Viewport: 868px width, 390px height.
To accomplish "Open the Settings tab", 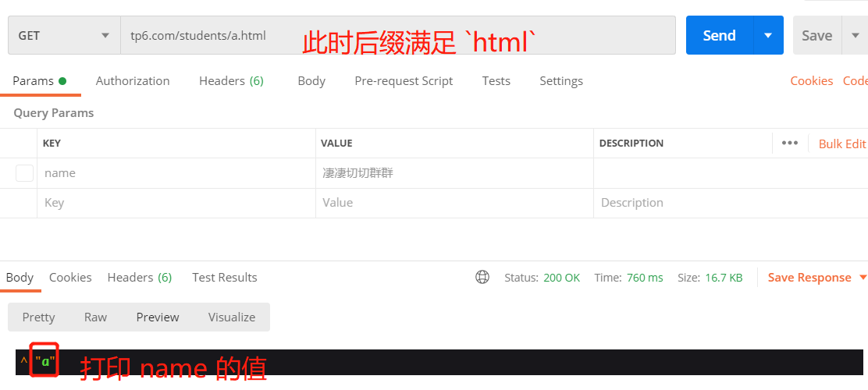I will pyautogui.click(x=561, y=81).
